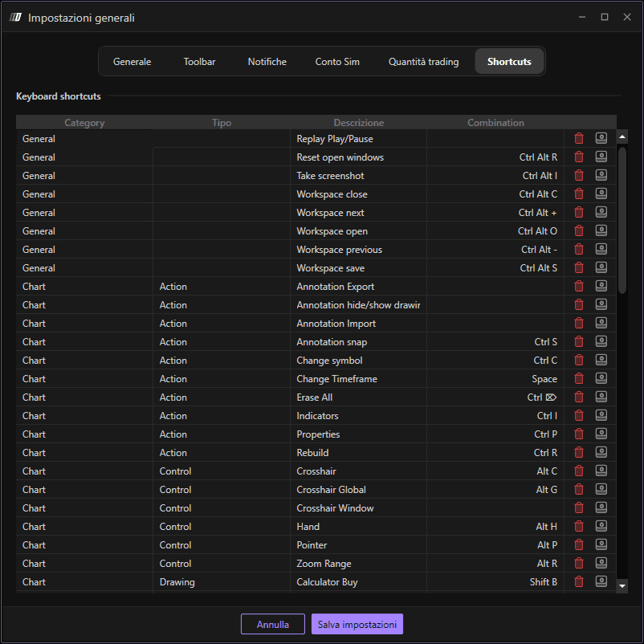Record key combination for Calculator Buy
Screen dimensions: 644x644
601,581
